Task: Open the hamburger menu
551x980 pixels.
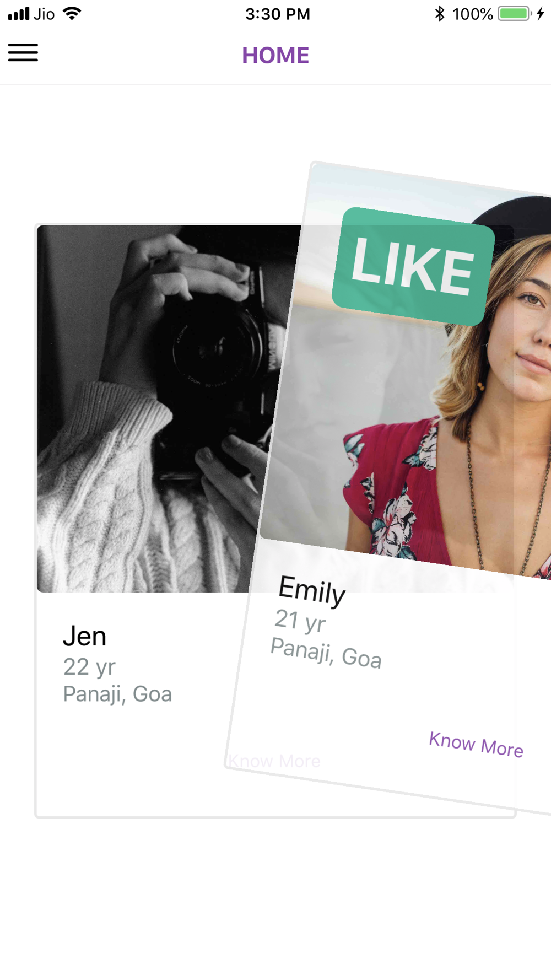Action: (x=23, y=53)
